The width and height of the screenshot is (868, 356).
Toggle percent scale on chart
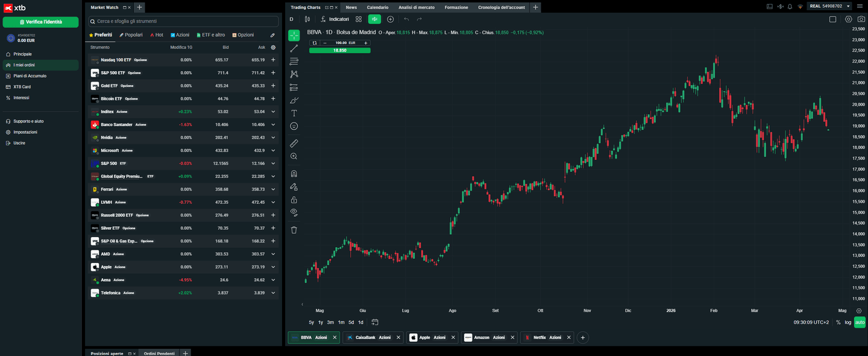838,322
